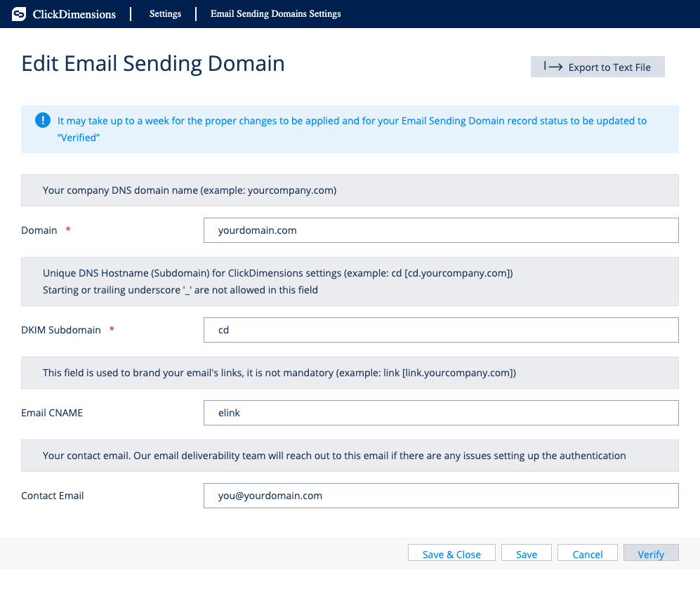
Task: Click Save & Close button
Action: pyautogui.click(x=451, y=554)
